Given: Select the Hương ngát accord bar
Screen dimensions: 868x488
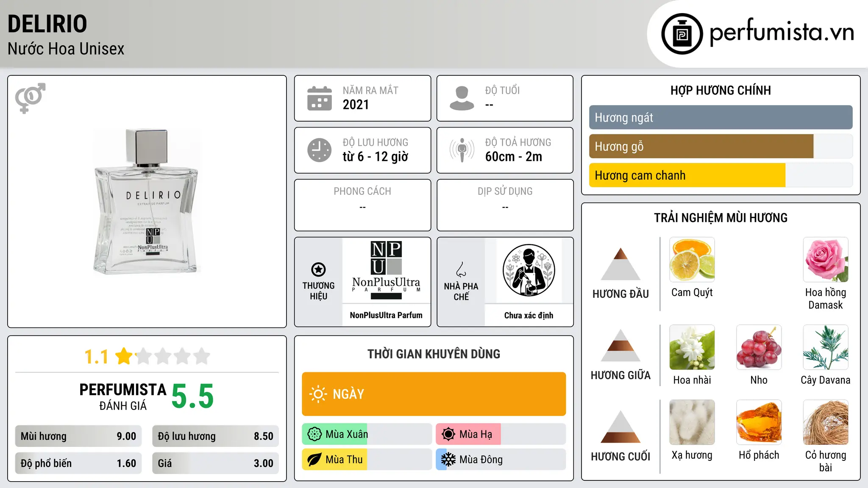Looking at the screenshot, I should [721, 117].
